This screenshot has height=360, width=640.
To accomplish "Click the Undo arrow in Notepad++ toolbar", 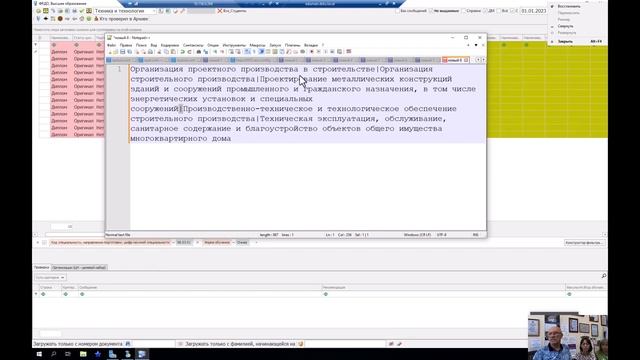I will click(183, 52).
